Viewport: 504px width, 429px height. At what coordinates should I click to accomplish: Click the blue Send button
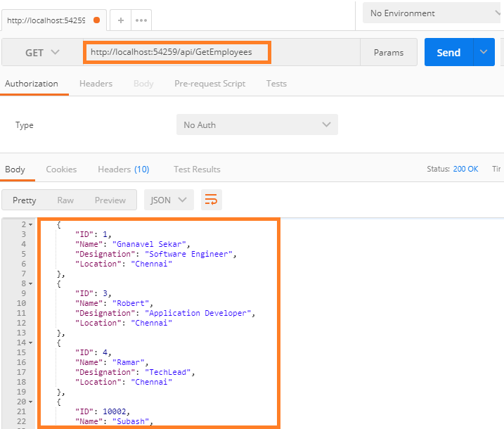(x=448, y=53)
